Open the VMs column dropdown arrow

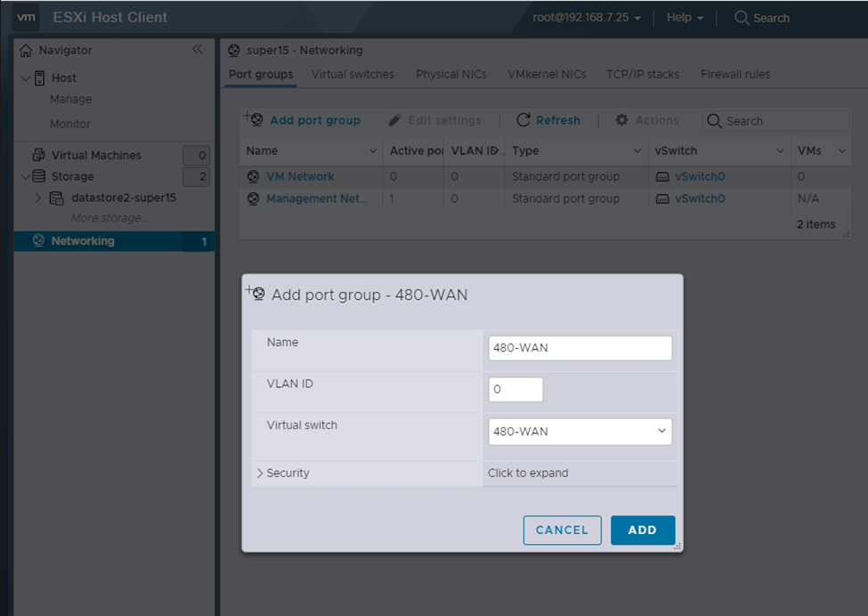[x=842, y=151]
